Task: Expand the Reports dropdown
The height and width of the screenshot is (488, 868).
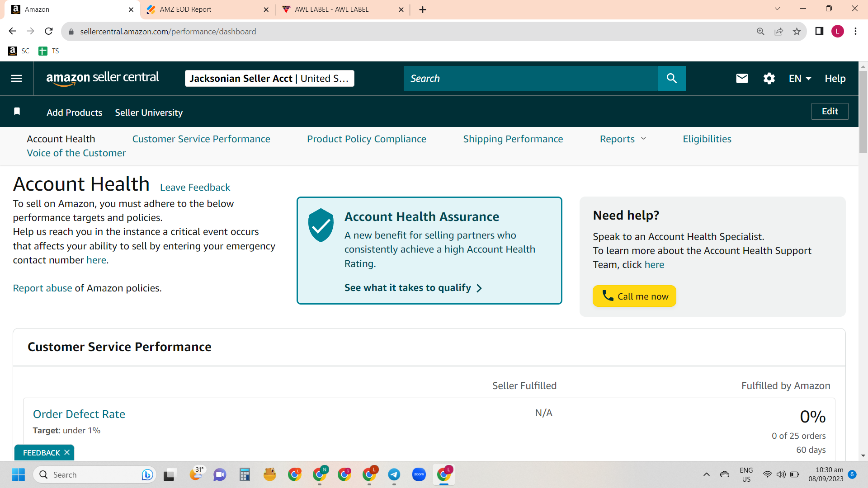Action: (623, 139)
